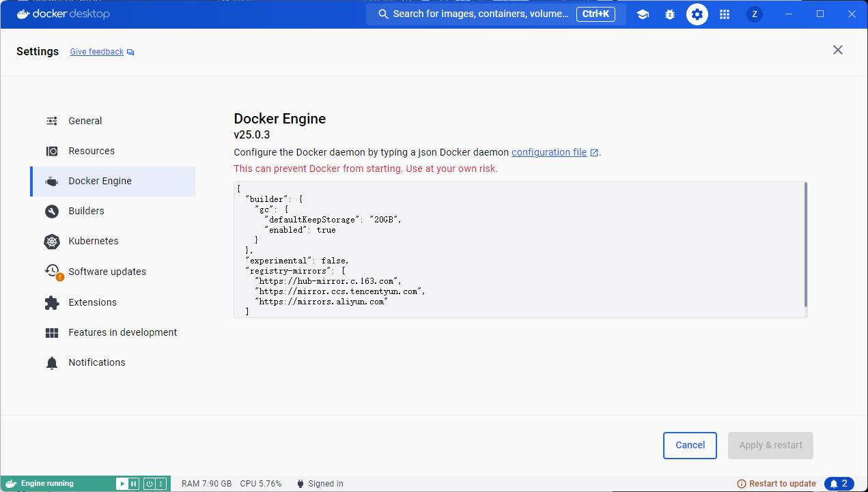Report a bug via the bug icon
Screen dimensions: 868x492
coord(669,14)
